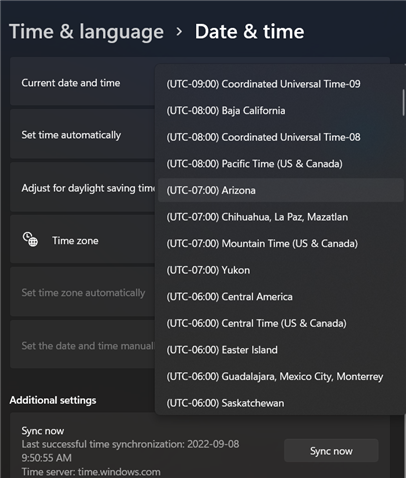Click the Sync now button
This screenshot has height=478, width=406.
(331, 451)
